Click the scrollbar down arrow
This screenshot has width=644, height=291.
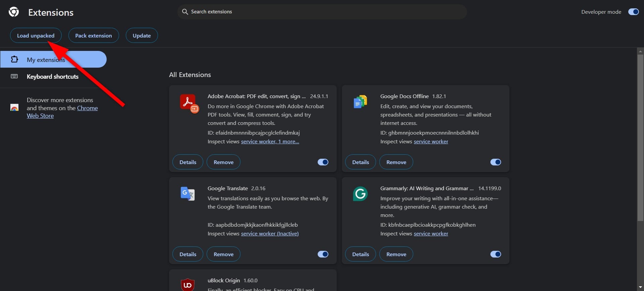click(640, 287)
